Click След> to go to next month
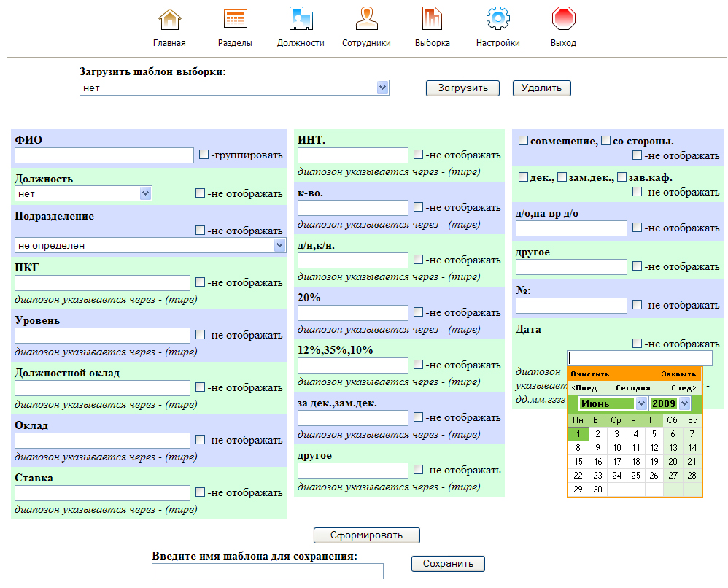728x588 pixels. pos(684,388)
